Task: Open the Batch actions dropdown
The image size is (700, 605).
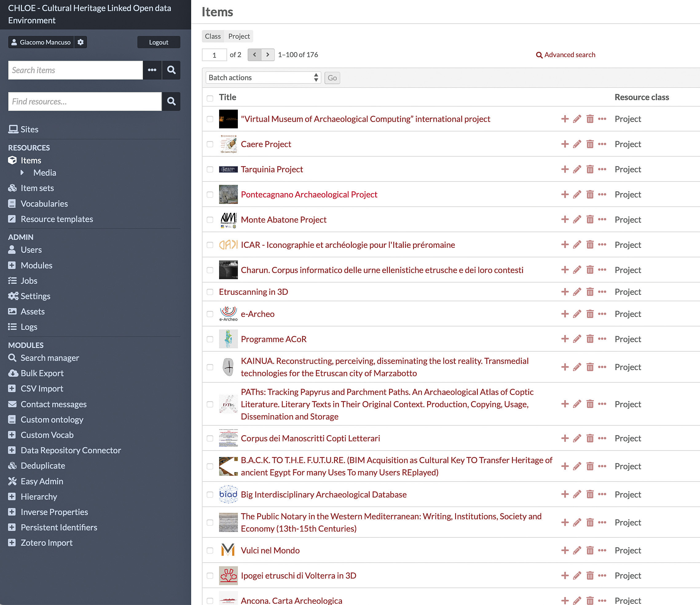Action: click(263, 78)
